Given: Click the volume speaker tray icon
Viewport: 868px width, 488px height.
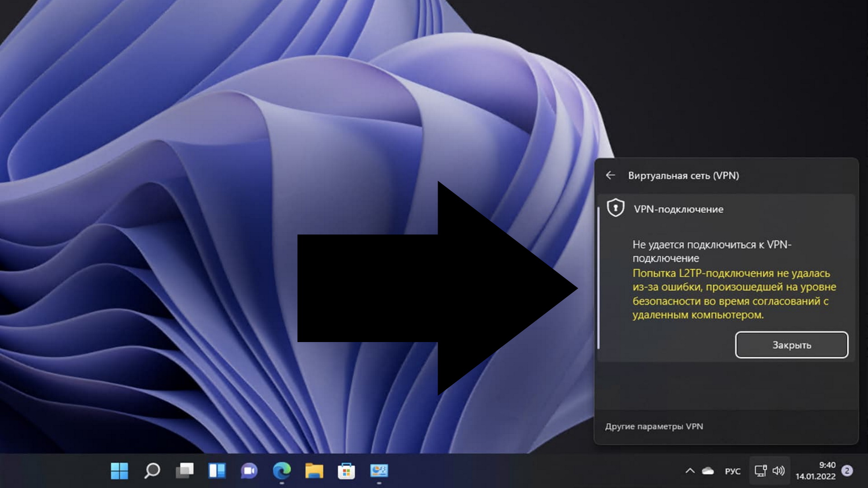Looking at the screenshot, I should pyautogui.click(x=778, y=471).
